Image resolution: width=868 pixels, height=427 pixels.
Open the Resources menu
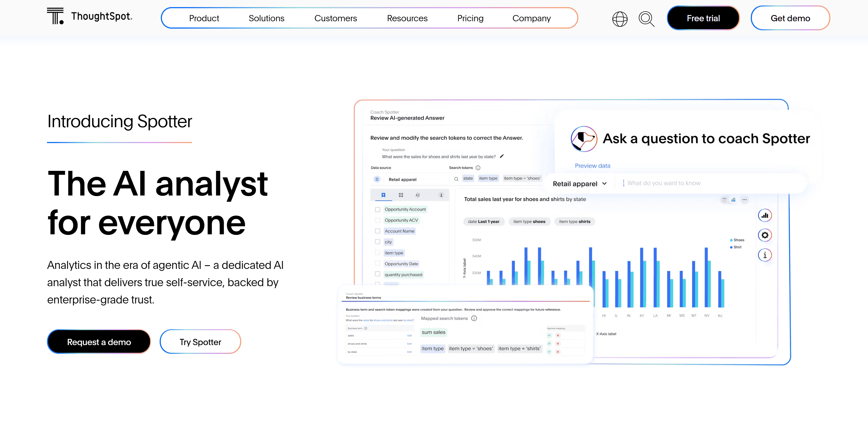[x=407, y=18]
